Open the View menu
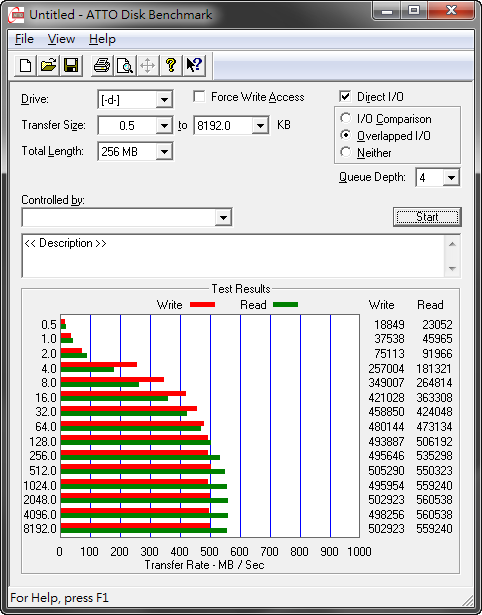The width and height of the screenshot is (482, 615). [x=61, y=39]
